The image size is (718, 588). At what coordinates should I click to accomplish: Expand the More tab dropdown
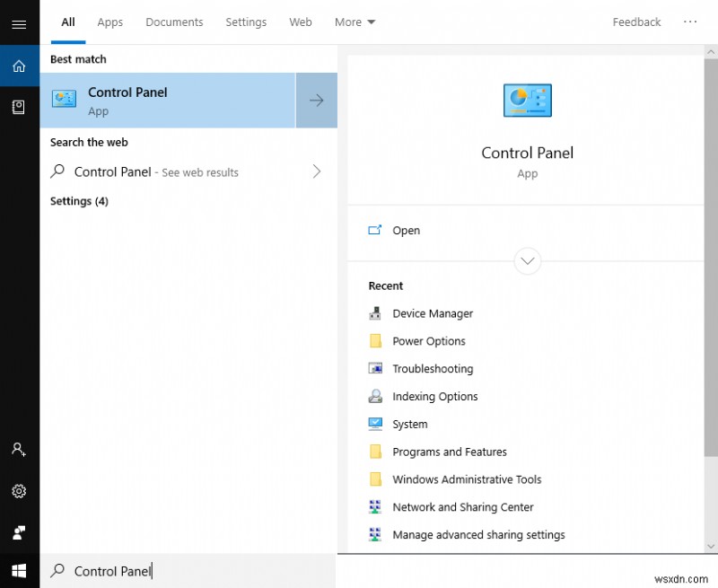(x=355, y=22)
